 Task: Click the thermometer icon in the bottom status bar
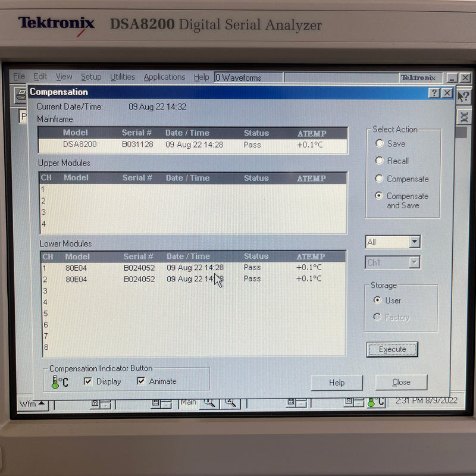(x=376, y=402)
